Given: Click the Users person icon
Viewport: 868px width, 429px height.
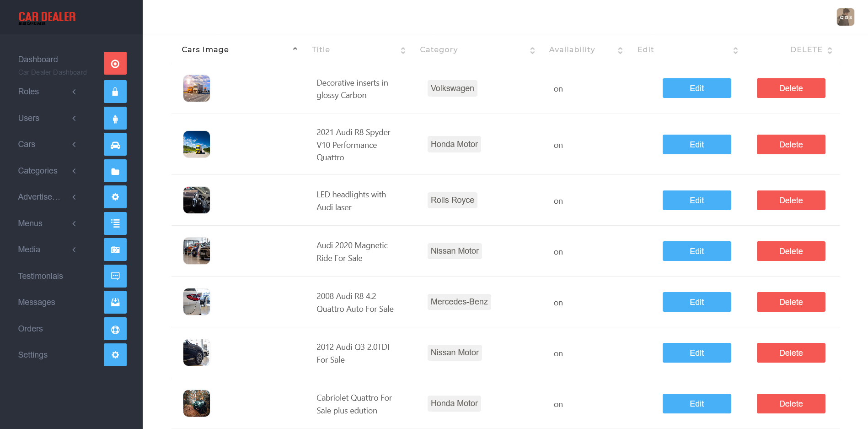Looking at the screenshot, I should (x=115, y=118).
